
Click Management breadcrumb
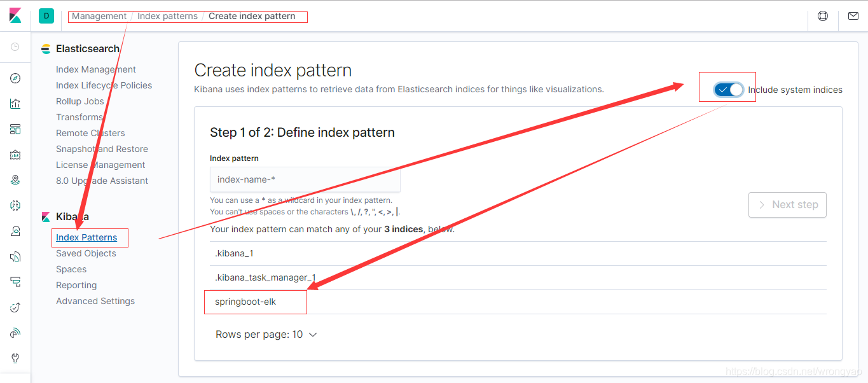(x=99, y=16)
